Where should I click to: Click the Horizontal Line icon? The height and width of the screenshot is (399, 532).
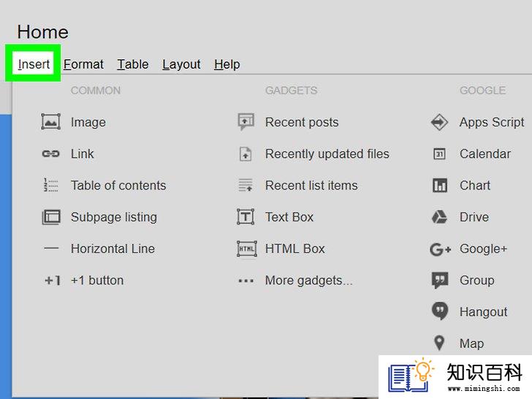point(51,248)
